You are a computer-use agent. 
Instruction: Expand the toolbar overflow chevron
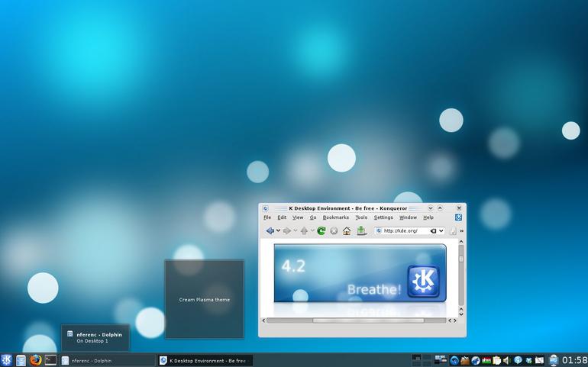pyautogui.click(x=462, y=231)
